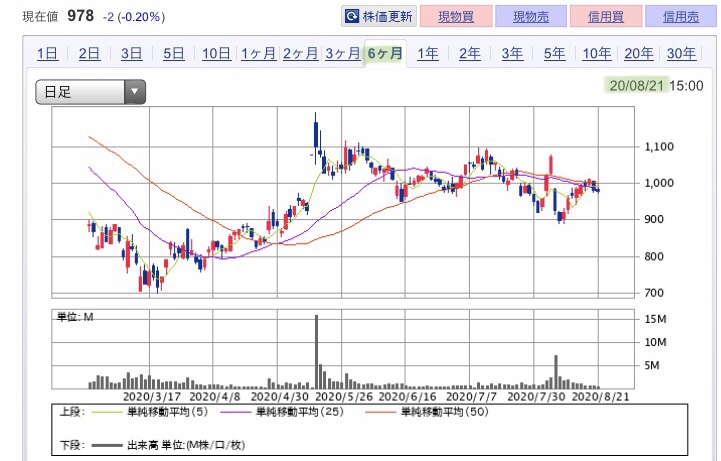Viewport: 721px width, 461px height.
Task: Open the 10年 chart range tab
Action: coord(596,54)
